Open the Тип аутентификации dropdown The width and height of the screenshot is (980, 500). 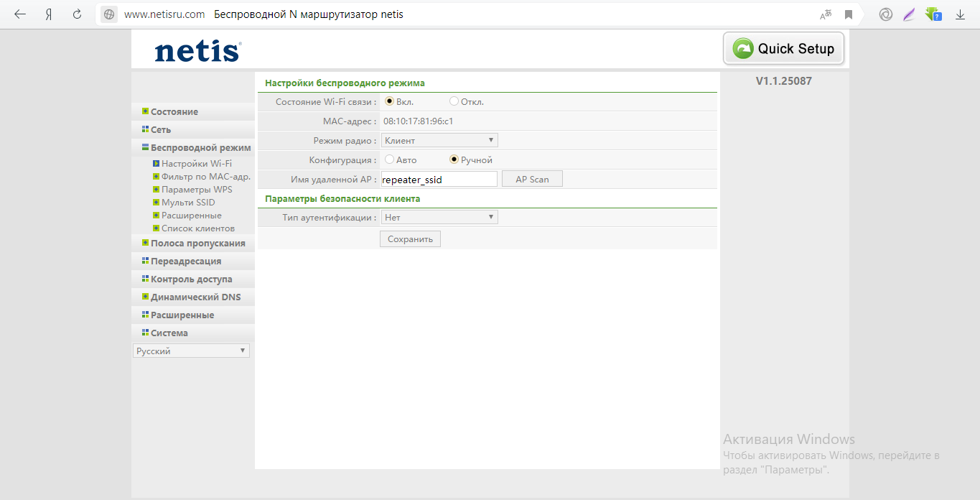[x=439, y=217]
